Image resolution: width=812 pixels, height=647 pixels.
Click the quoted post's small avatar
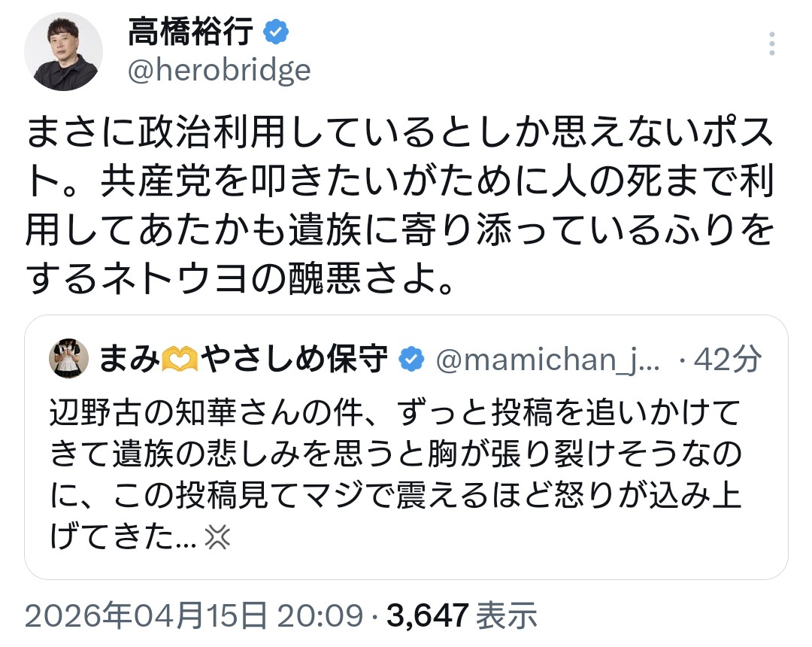65,360
